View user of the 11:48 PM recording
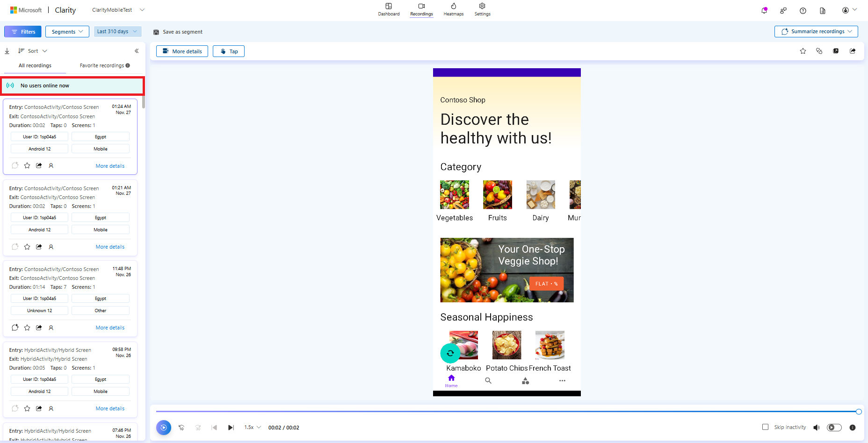The image size is (868, 443). tap(51, 327)
